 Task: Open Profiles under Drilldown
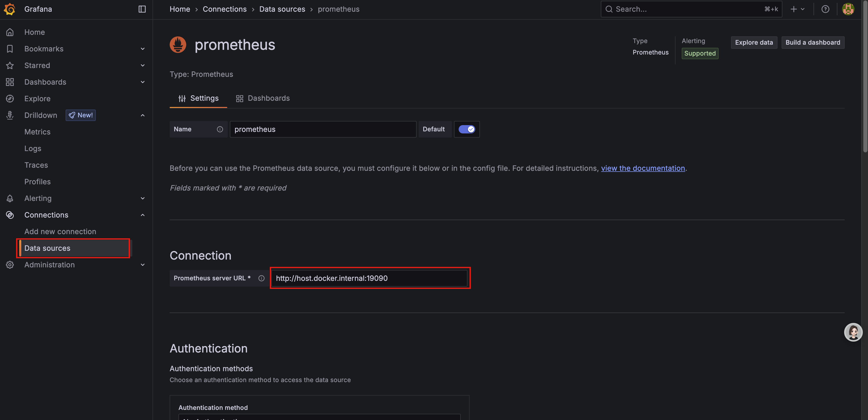tap(37, 182)
